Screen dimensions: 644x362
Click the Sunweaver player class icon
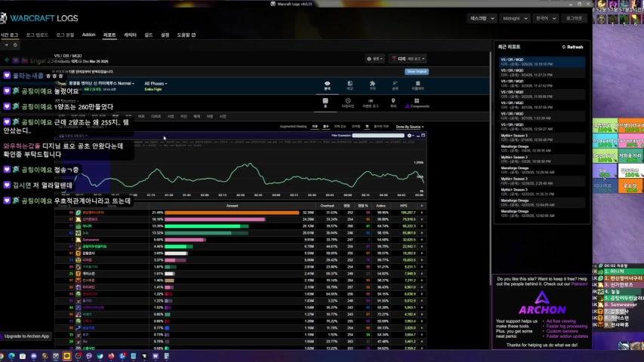[x=78, y=239]
